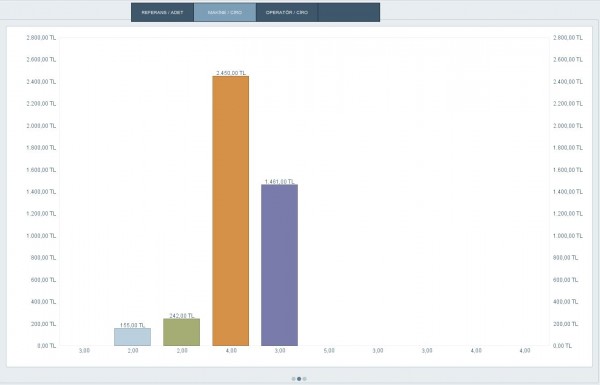Jump to the last pagination dot
The image size is (600, 385).
coord(305,379)
